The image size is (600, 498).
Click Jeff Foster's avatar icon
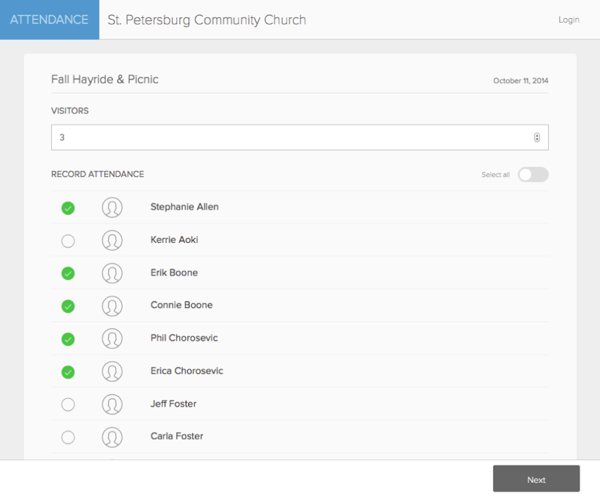pyautogui.click(x=112, y=405)
